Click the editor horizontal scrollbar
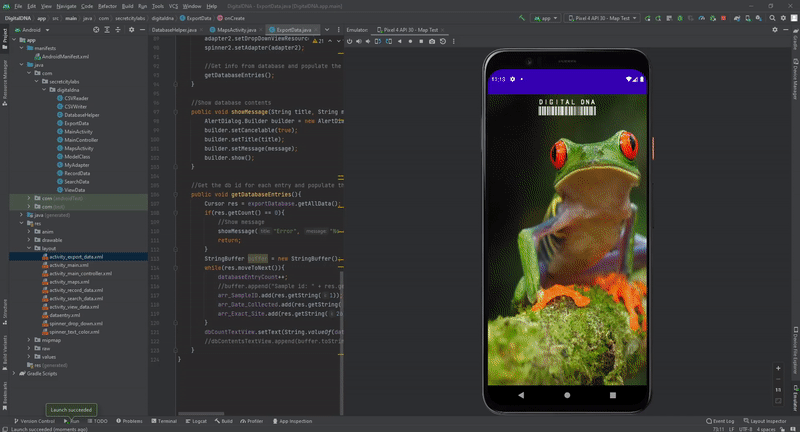Viewport: 800px width, 432px height. coord(201,413)
